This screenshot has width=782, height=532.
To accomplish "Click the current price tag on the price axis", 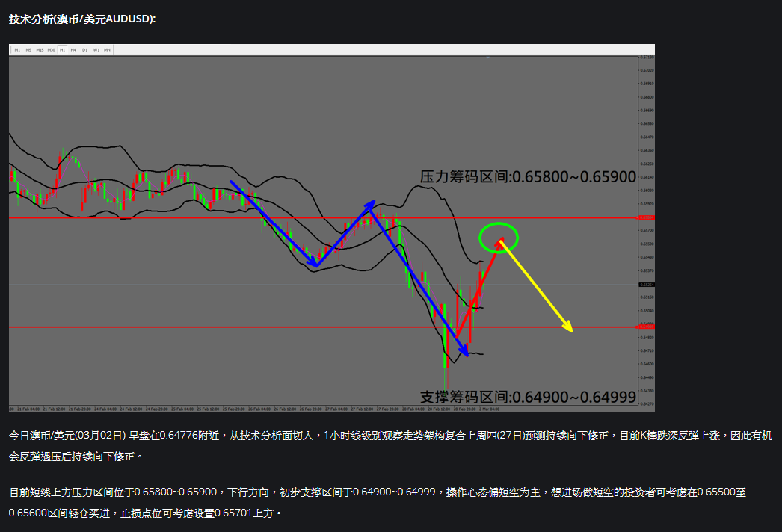I will [x=647, y=285].
